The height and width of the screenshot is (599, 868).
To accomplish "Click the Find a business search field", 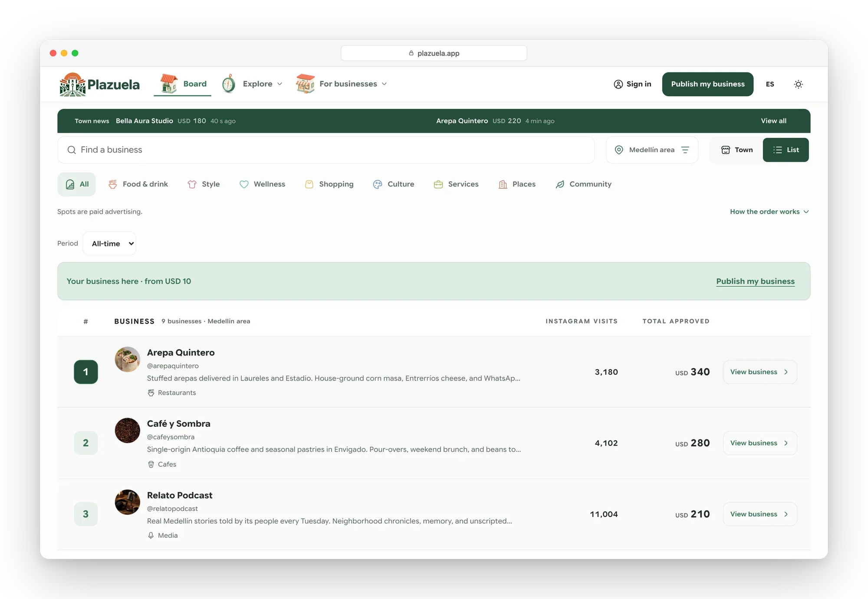I will [x=326, y=150].
